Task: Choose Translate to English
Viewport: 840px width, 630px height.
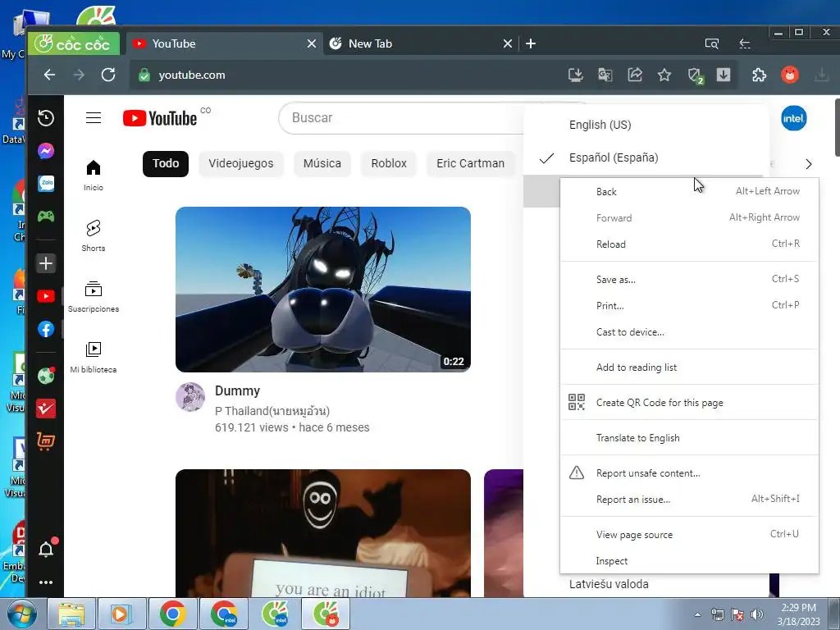Action: coord(689,438)
